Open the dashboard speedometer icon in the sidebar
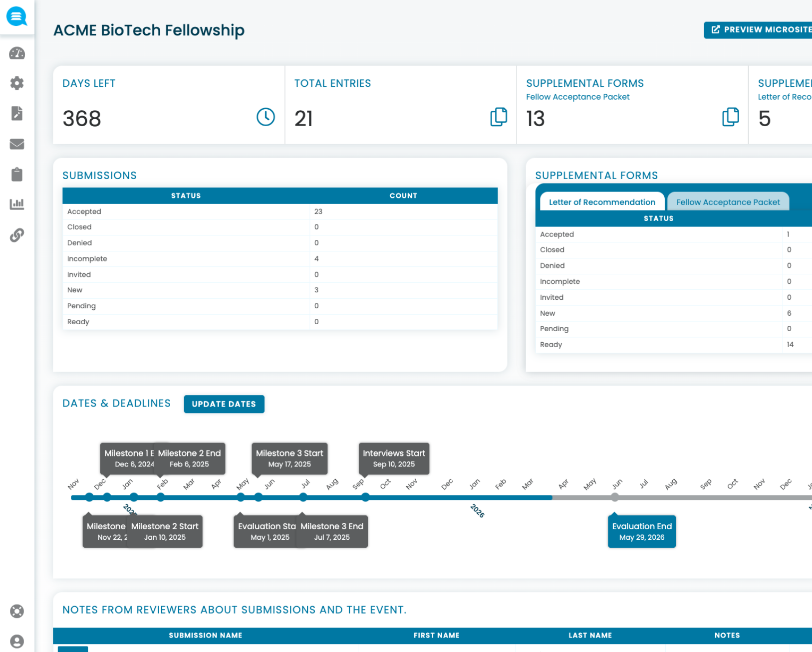 coord(16,53)
